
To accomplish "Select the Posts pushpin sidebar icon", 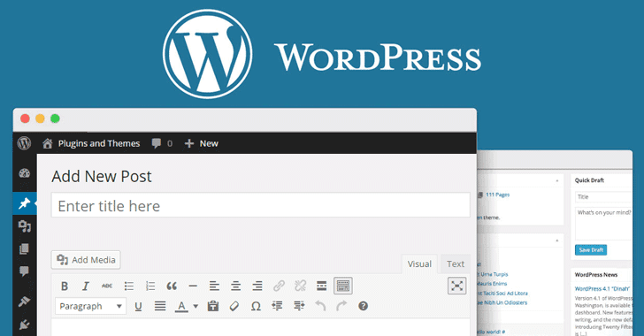I will [24, 202].
